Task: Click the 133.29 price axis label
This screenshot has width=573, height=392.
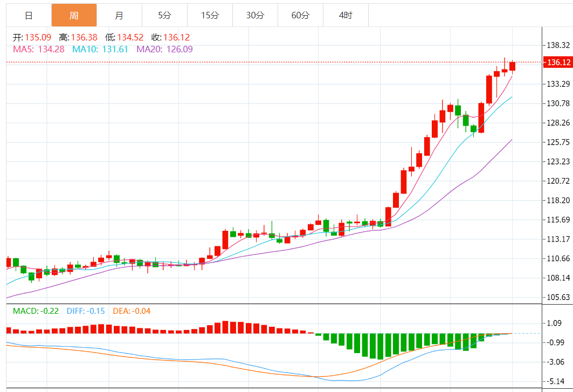Action: [558, 84]
